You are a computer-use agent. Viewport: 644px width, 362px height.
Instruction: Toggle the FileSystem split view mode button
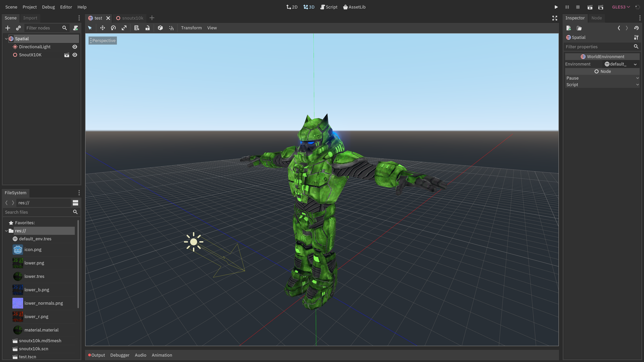coord(75,203)
